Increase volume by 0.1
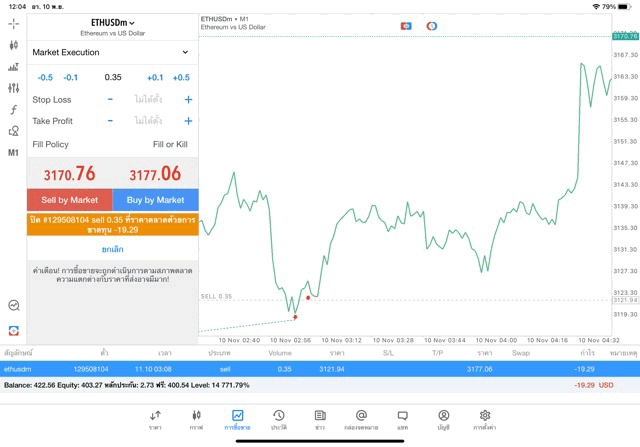 coord(155,77)
